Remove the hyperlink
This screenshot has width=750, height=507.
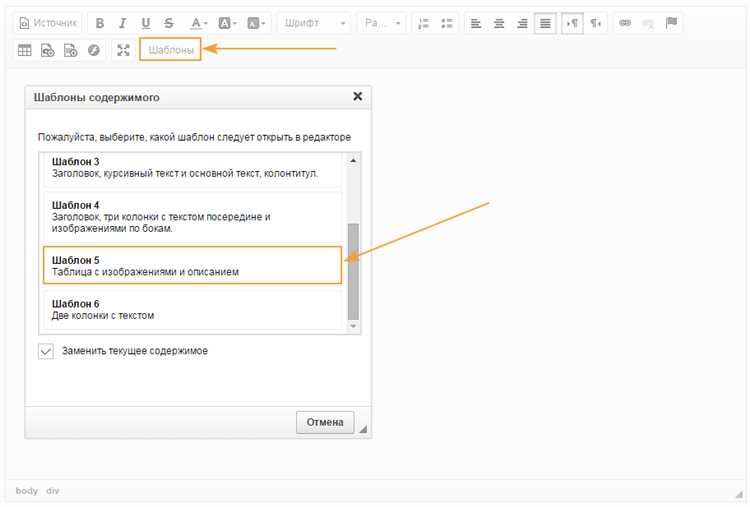tap(648, 23)
